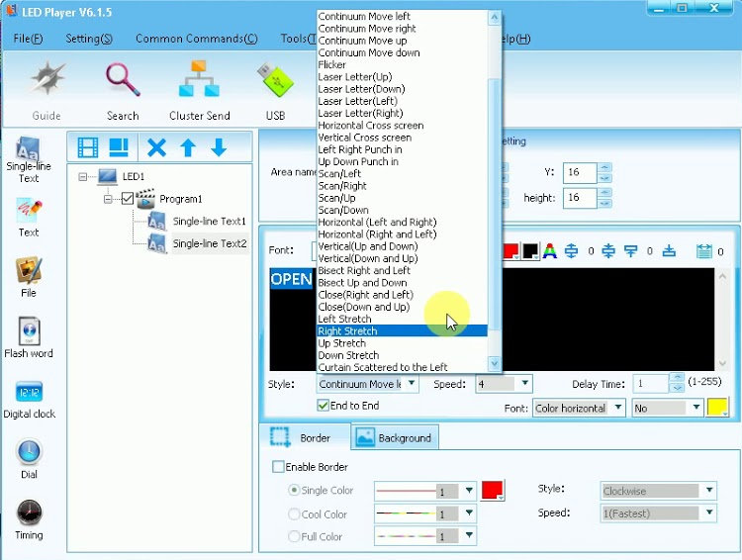
Task: Toggle the Program1 checkbox in tree
Action: [126, 199]
